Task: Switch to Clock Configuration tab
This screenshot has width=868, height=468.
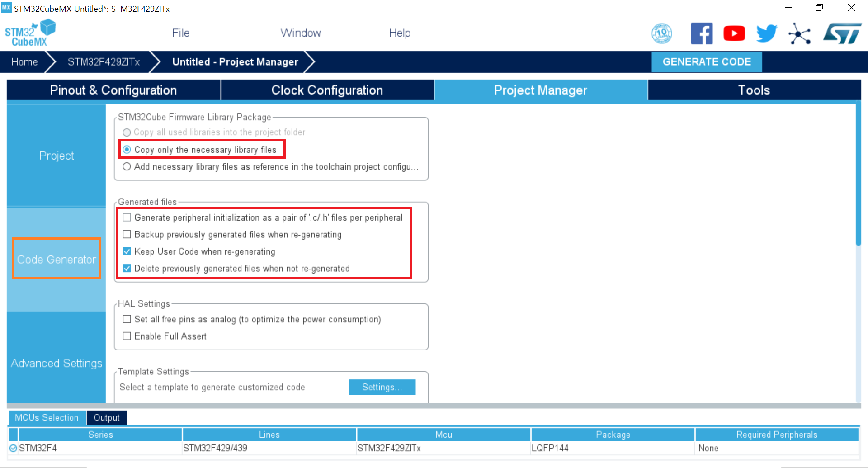Action: (x=327, y=90)
